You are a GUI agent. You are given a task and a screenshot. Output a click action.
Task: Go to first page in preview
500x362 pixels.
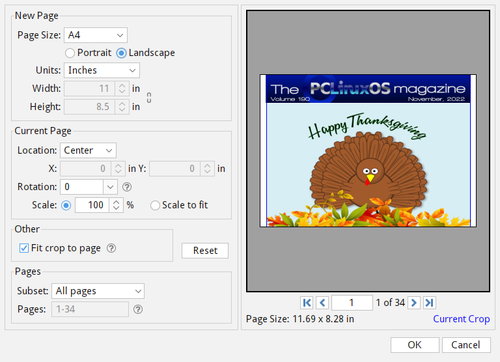(x=306, y=303)
